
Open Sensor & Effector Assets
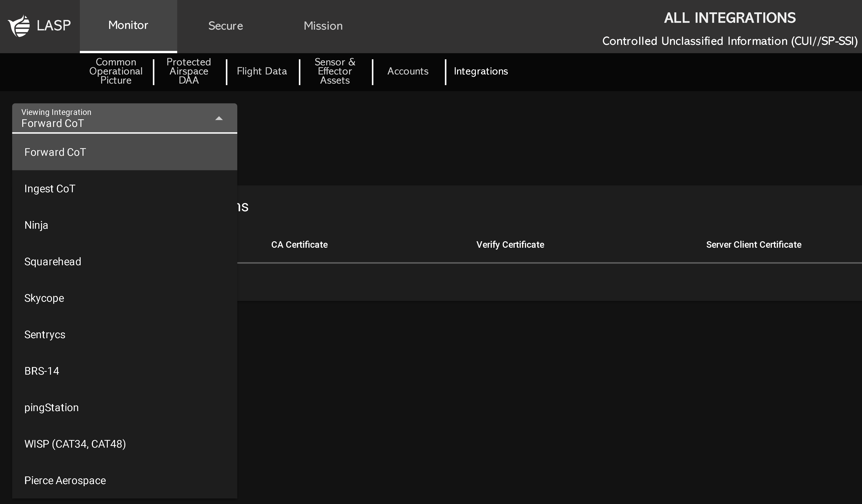pyautogui.click(x=335, y=71)
